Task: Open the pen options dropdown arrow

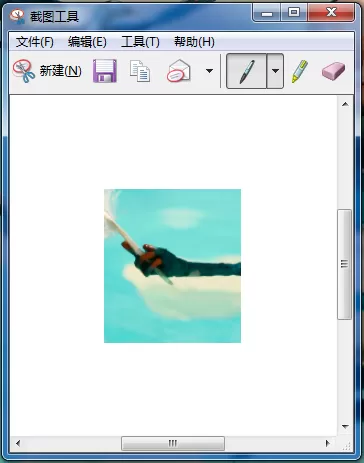Action: pos(275,71)
